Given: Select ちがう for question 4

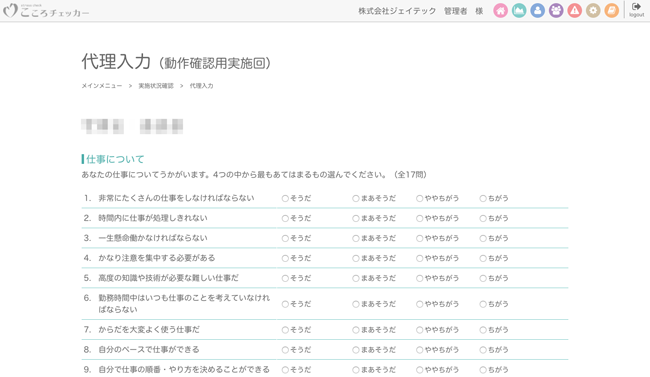Looking at the screenshot, I should click(x=483, y=258).
